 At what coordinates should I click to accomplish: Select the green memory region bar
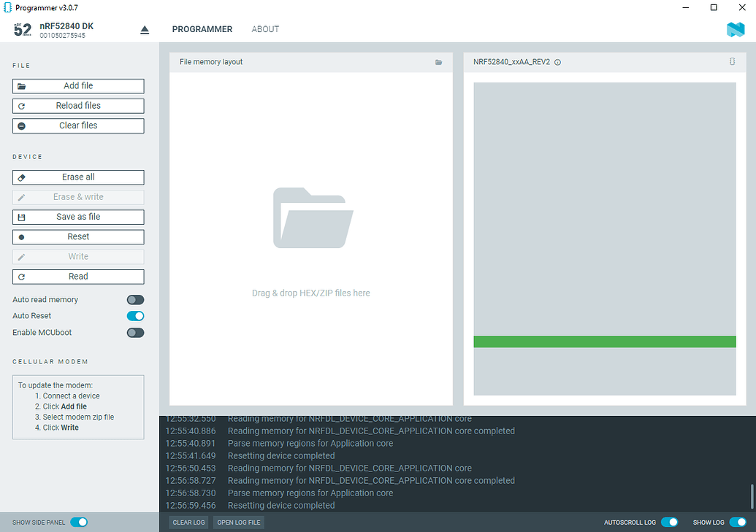tap(605, 340)
